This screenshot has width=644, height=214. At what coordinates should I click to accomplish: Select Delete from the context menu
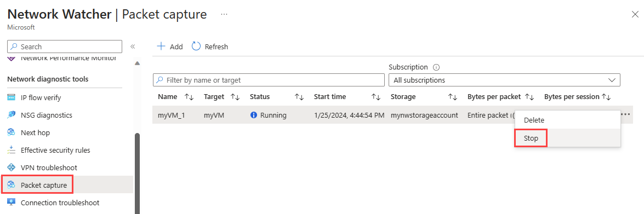(x=567, y=120)
